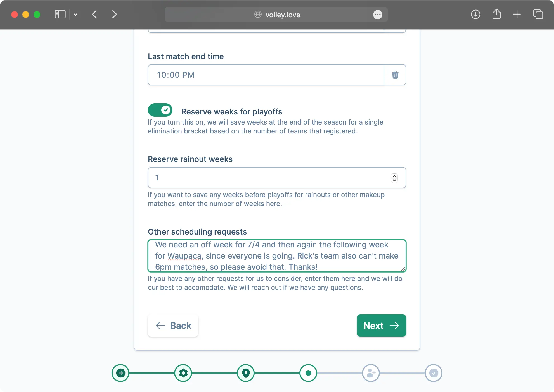Click the browser more options menu

point(377,15)
